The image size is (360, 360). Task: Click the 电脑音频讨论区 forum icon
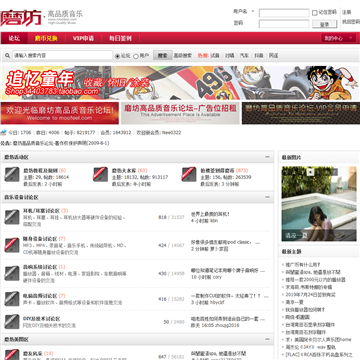pyautogui.click(x=12, y=299)
